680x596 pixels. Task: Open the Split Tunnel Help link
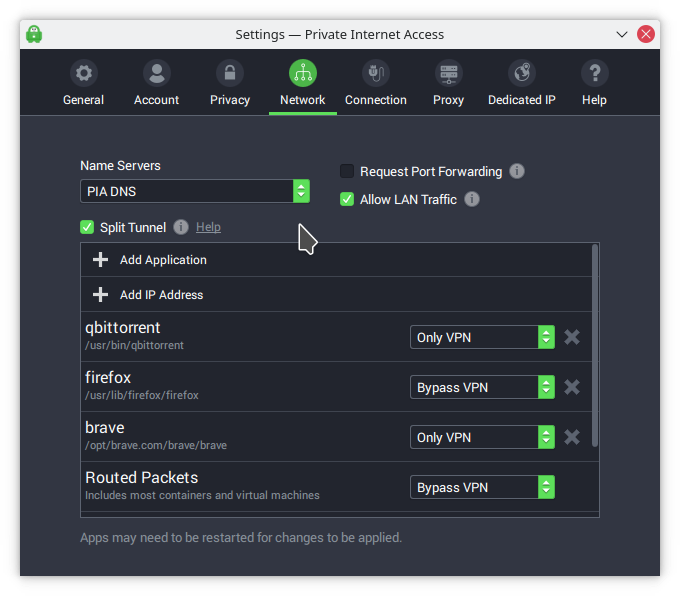tap(208, 227)
